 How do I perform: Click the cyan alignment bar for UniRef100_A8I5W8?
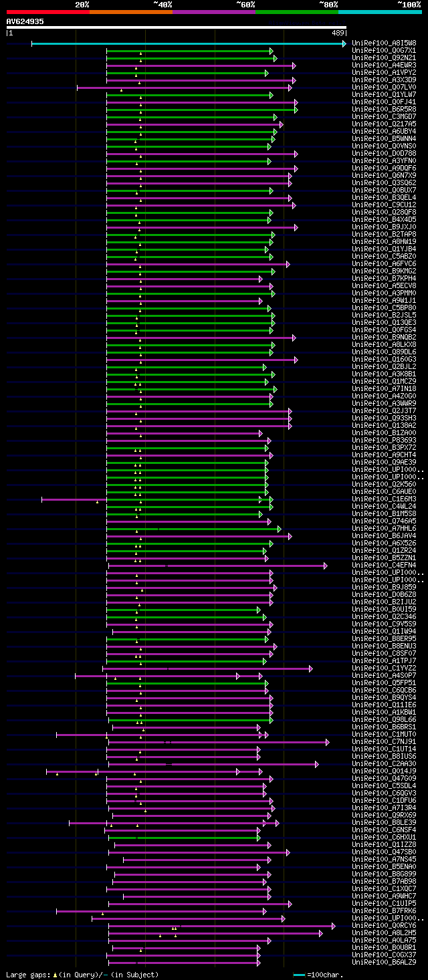[189, 43]
